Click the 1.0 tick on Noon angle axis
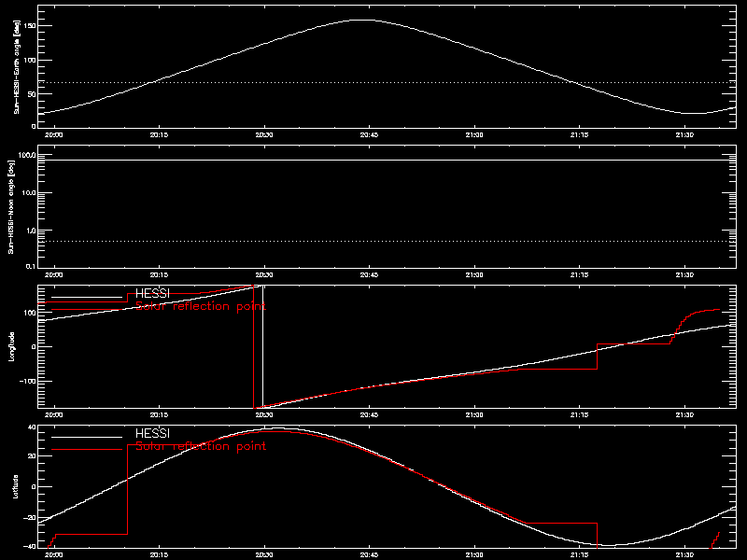The height and width of the screenshot is (560, 747). (32, 231)
